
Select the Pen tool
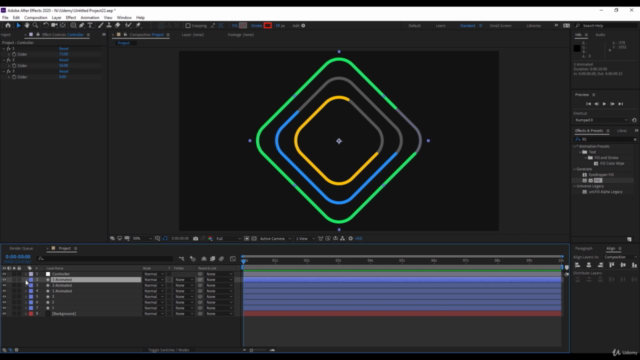82,25
